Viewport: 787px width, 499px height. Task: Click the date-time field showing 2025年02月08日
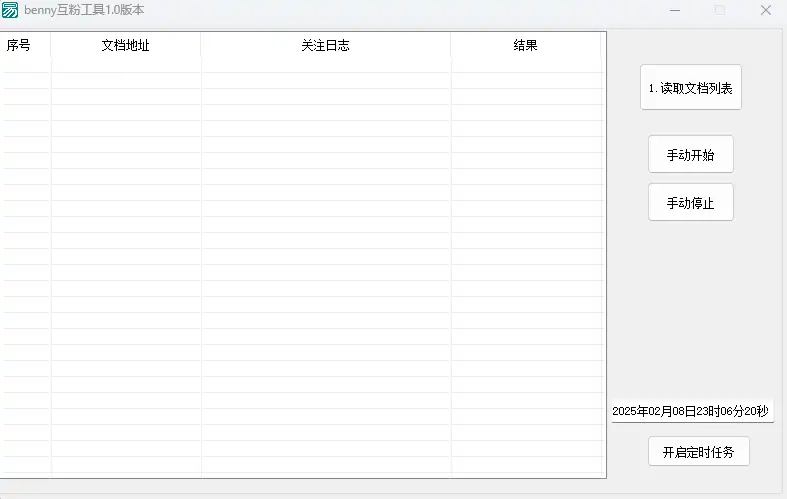pyautogui.click(x=692, y=411)
